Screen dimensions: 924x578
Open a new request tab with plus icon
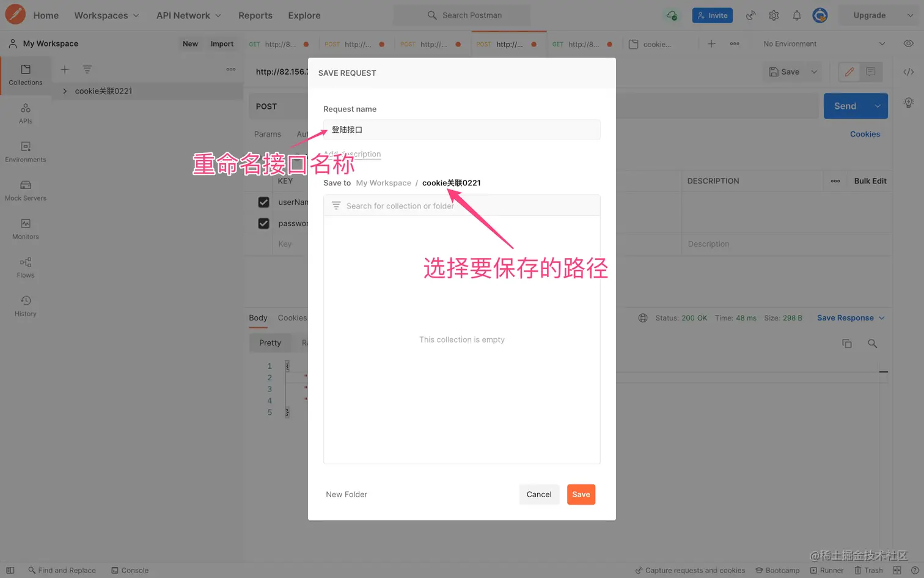tap(711, 44)
